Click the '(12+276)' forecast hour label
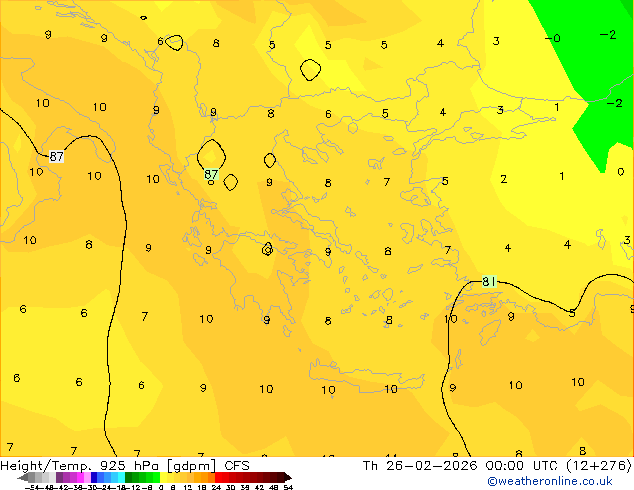 click(x=599, y=466)
